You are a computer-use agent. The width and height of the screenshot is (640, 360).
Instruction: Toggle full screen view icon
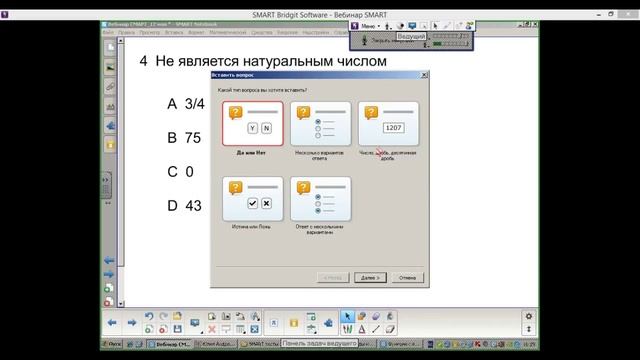[x=255, y=329]
